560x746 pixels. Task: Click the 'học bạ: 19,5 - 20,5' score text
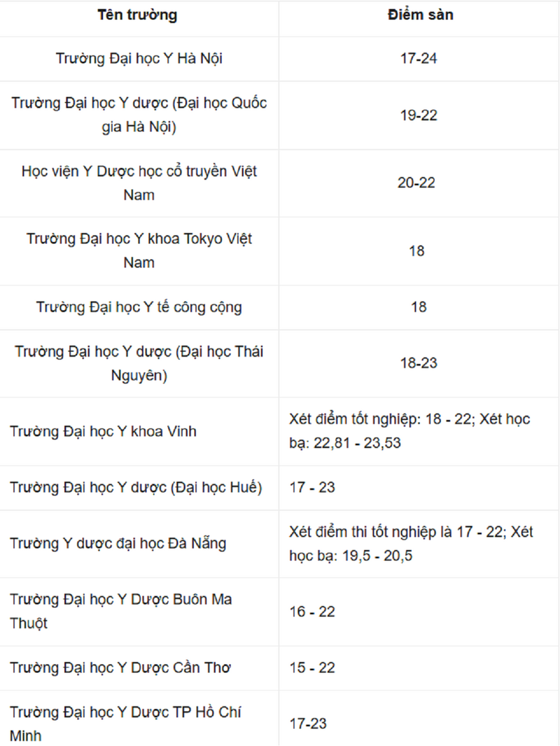[350, 555]
